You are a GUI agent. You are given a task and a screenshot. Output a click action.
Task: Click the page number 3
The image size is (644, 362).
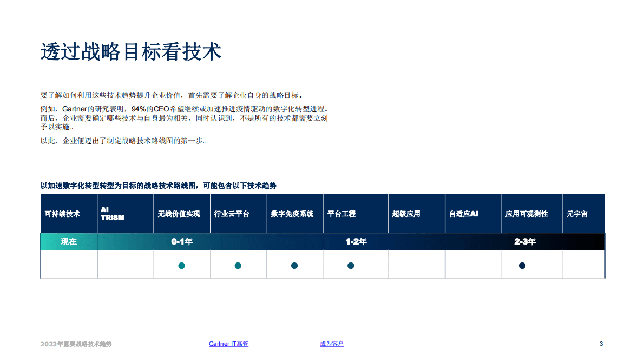pyautogui.click(x=601, y=343)
